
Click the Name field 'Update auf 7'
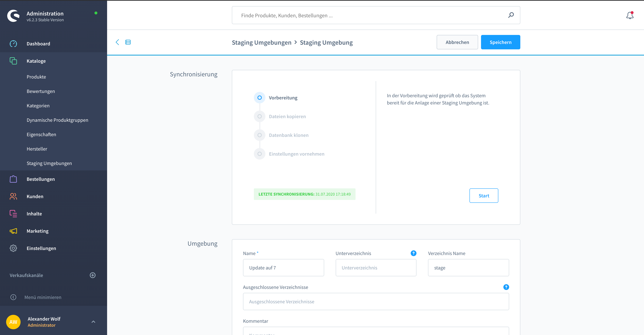coord(283,268)
